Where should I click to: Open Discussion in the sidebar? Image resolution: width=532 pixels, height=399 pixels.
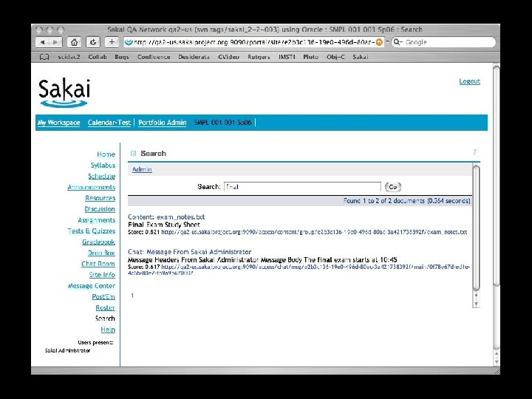tap(100, 209)
